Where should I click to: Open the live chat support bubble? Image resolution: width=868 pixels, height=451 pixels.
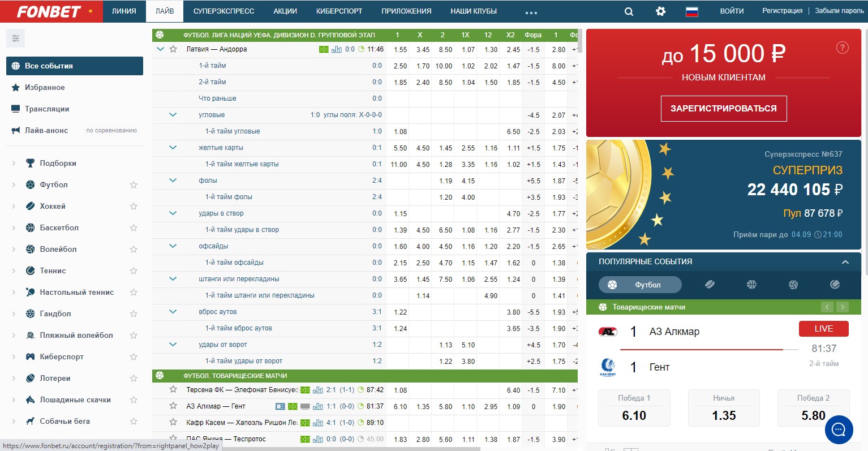839,429
